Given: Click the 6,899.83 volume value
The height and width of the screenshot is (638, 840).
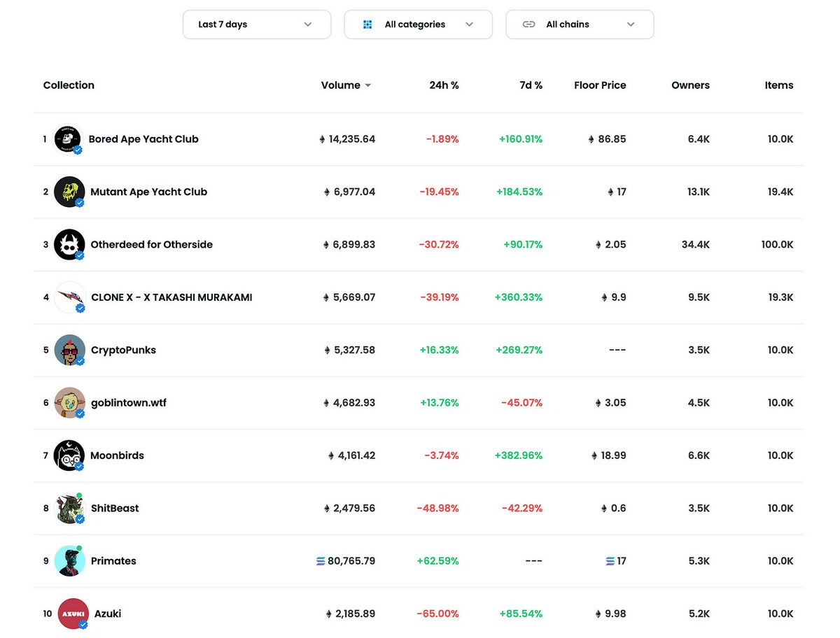Looking at the screenshot, I should pyautogui.click(x=353, y=245).
